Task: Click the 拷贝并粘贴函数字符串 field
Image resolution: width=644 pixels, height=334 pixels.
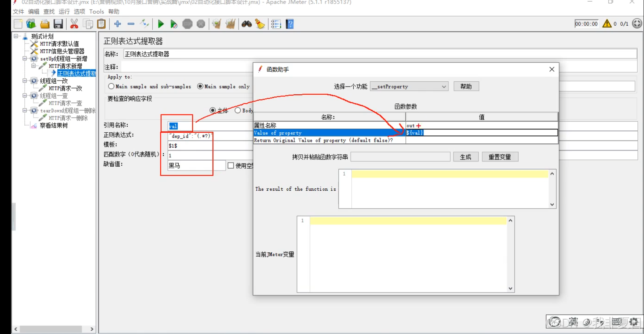Action: (400, 157)
